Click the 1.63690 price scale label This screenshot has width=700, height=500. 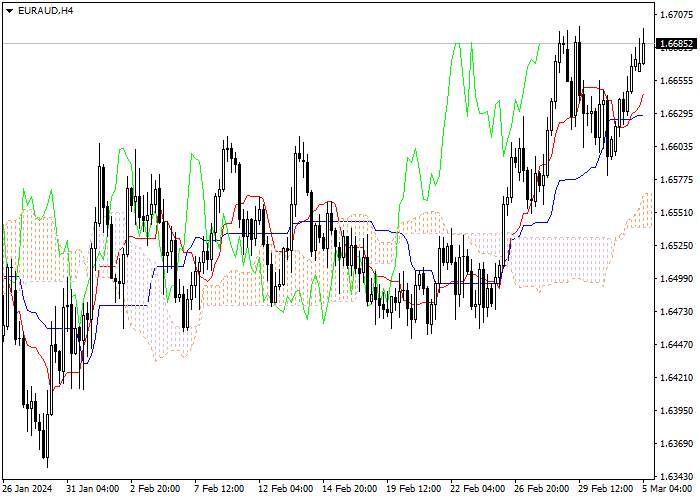[677, 443]
